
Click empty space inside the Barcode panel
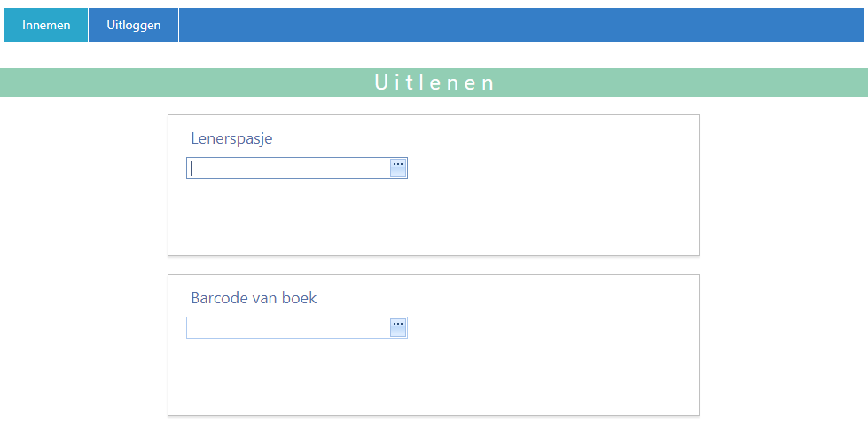tap(550, 372)
